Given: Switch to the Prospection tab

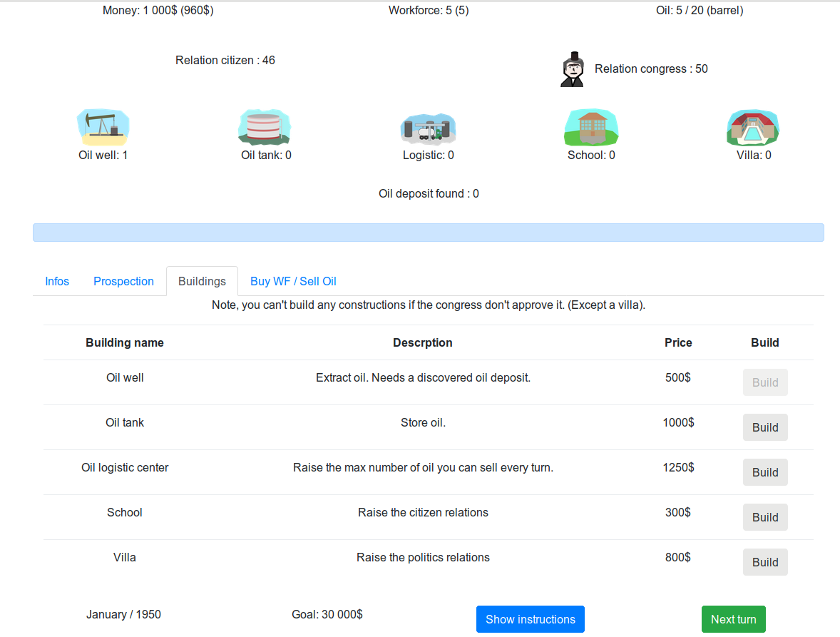Looking at the screenshot, I should 124,281.
